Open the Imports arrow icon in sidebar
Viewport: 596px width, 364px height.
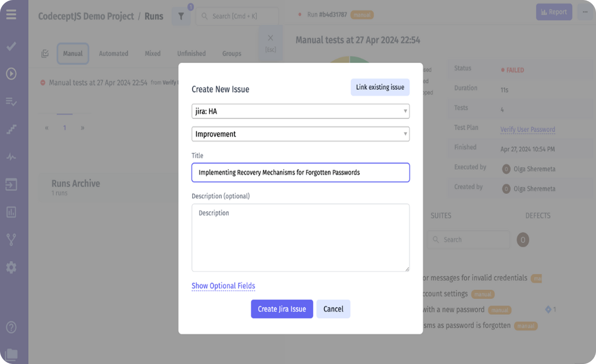tap(11, 185)
